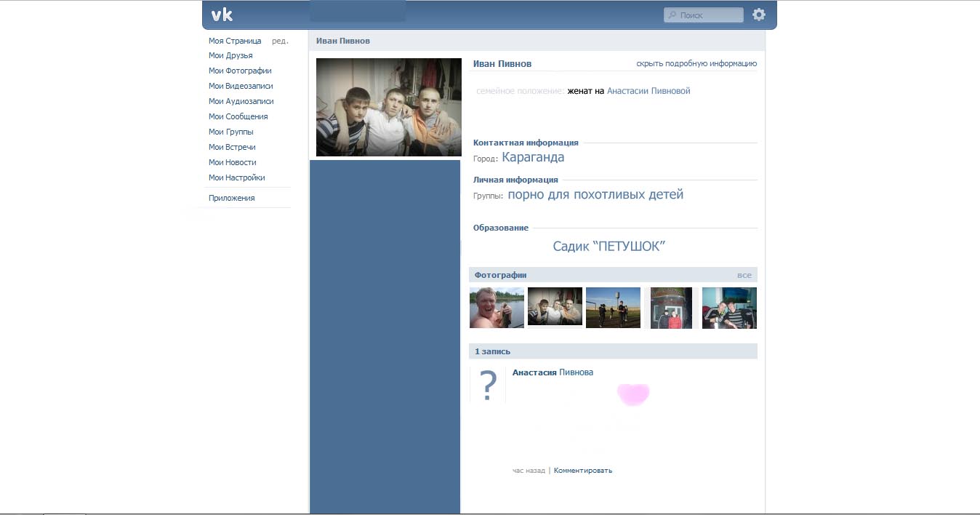
Task: Open first photo thumbnail of shirtless man
Action: tap(497, 308)
